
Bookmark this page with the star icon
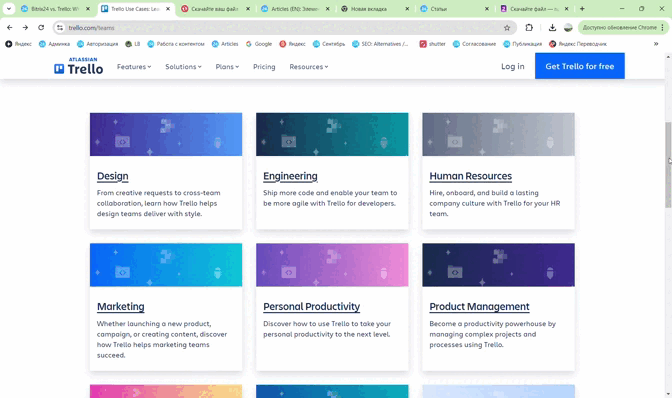507,28
